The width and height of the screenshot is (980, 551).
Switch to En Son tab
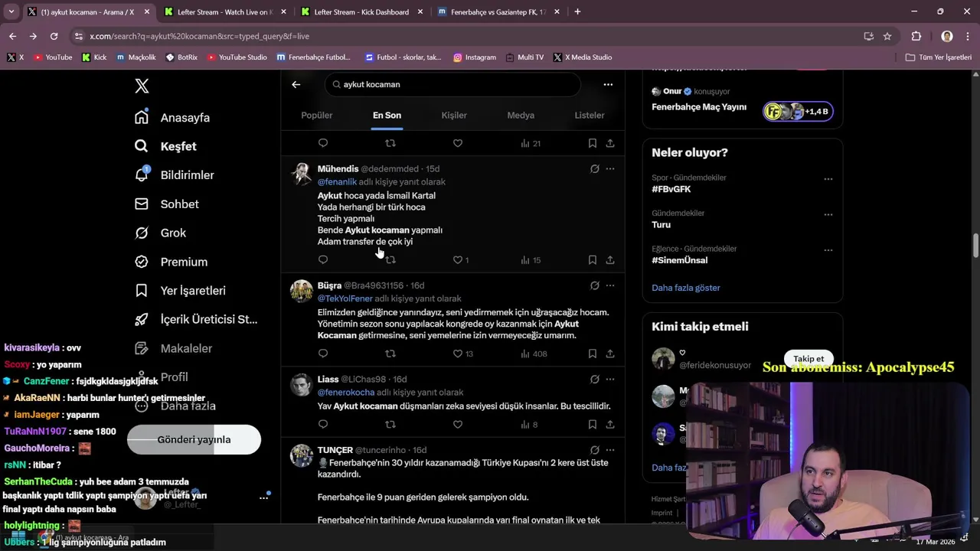(387, 115)
